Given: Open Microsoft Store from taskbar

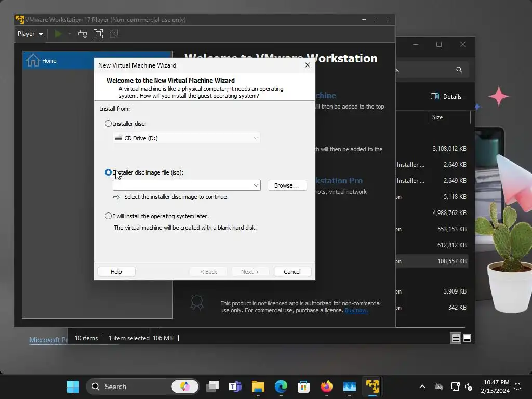Looking at the screenshot, I should click(303, 387).
